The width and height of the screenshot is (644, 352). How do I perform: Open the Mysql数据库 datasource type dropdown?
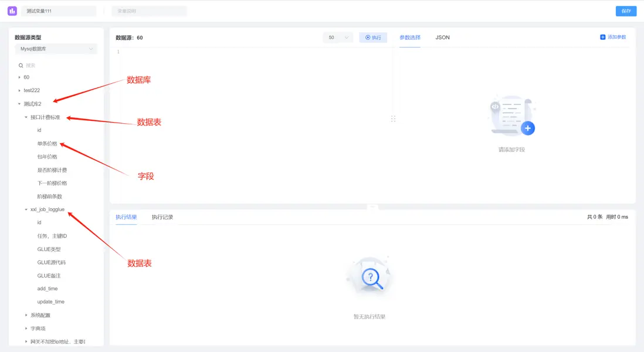click(56, 49)
